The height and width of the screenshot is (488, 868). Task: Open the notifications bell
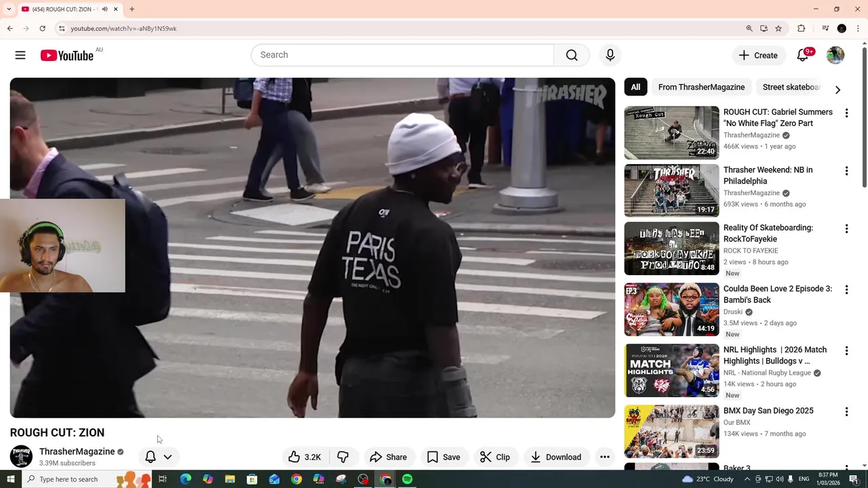click(802, 55)
